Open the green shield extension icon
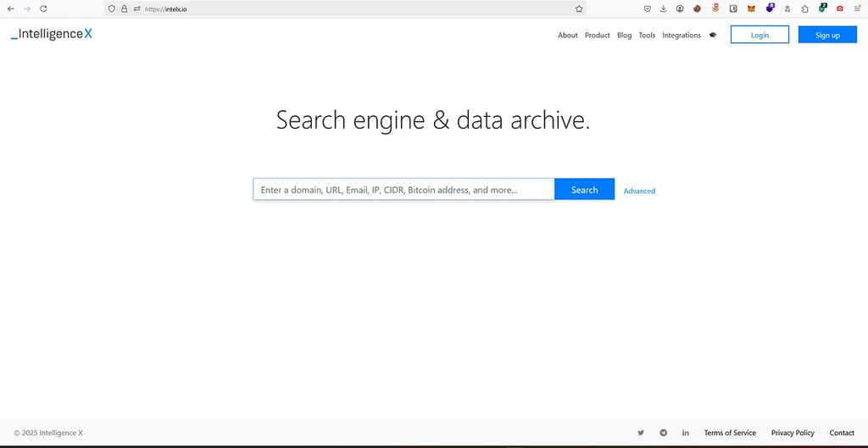The width and height of the screenshot is (868, 448). tap(822, 8)
